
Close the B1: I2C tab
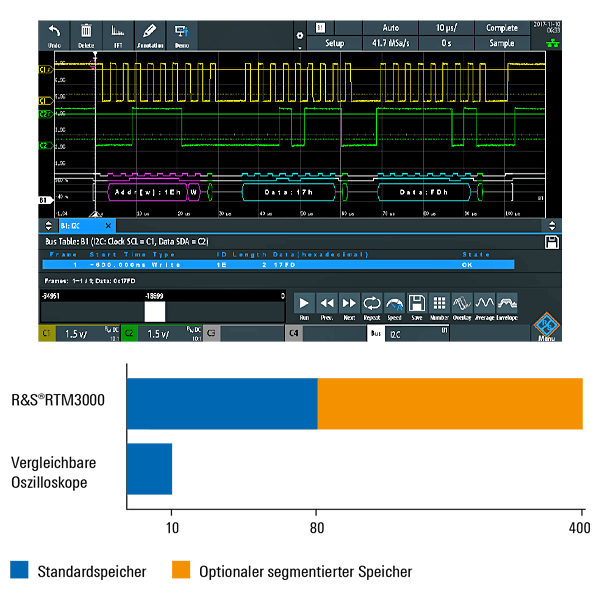[108, 226]
